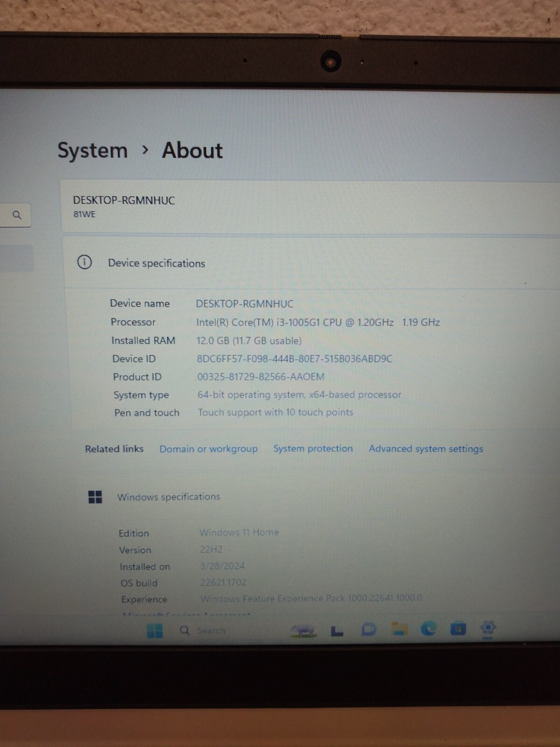This screenshot has width=560, height=747.
Task: Open the Chat app in taskbar
Action: (369, 630)
